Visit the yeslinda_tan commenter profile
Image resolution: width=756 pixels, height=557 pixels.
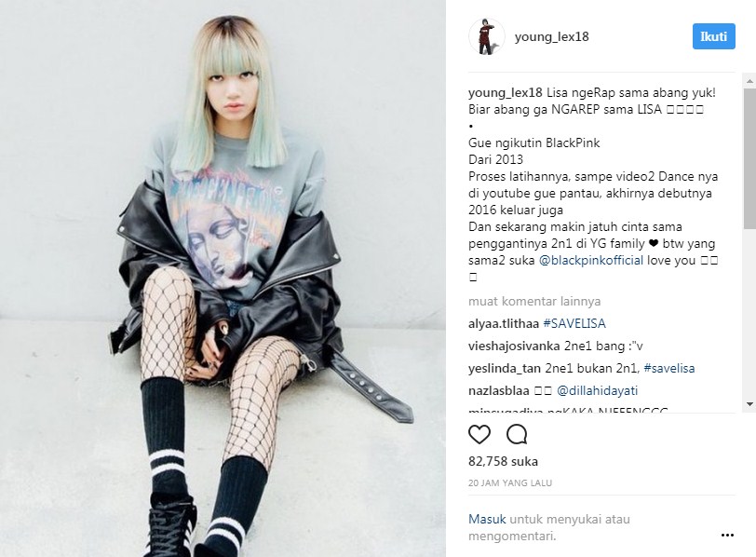pos(505,369)
